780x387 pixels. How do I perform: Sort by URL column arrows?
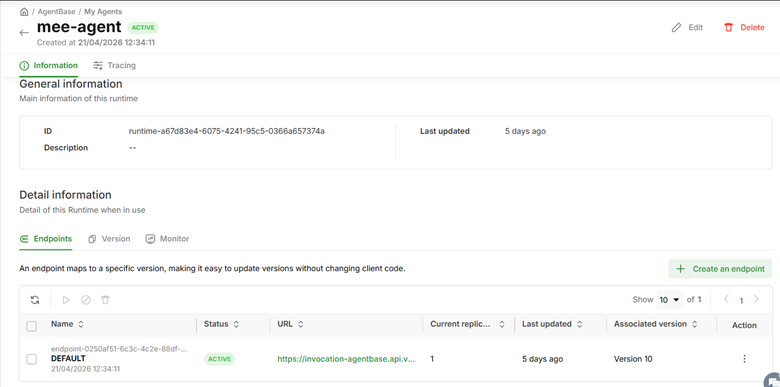click(300, 324)
